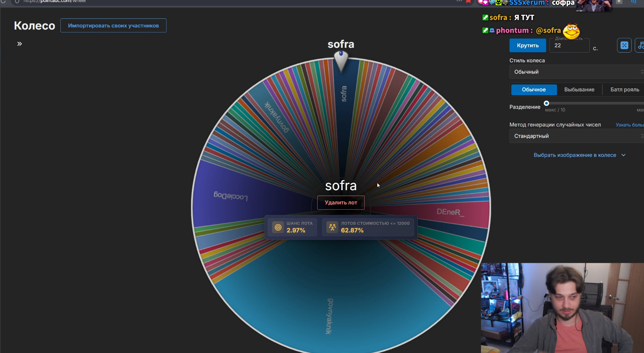Open the Стиль колеса dropdown set to Обычный
Image resolution: width=644 pixels, height=353 pixels.
point(576,72)
